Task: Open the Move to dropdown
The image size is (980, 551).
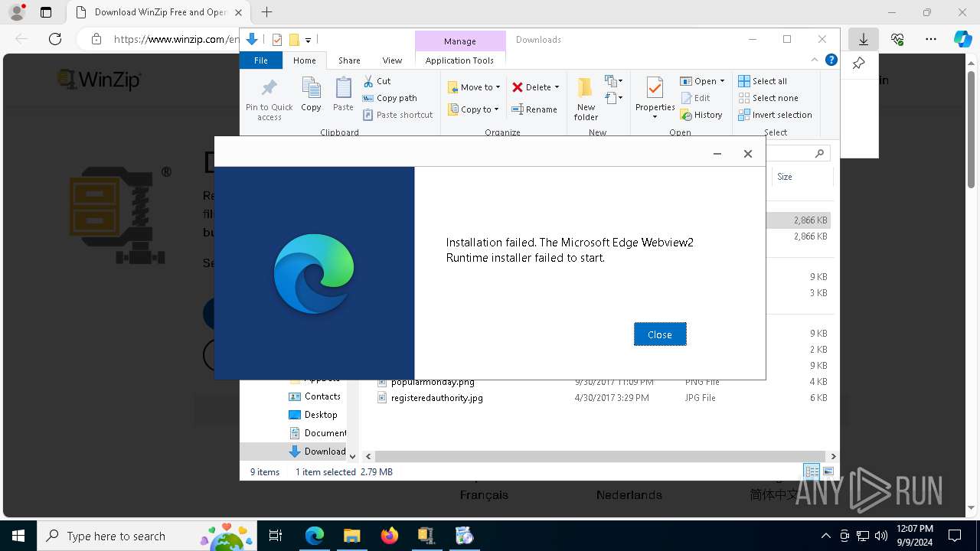Action: (474, 87)
